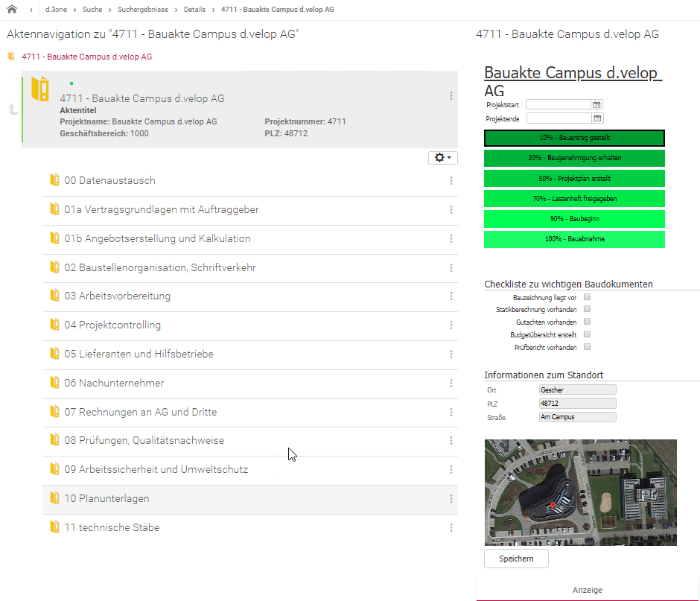Screen dimensions: 700x601
Task: Click the folder icon of 00 Datenaustausch
Action: click(54, 180)
